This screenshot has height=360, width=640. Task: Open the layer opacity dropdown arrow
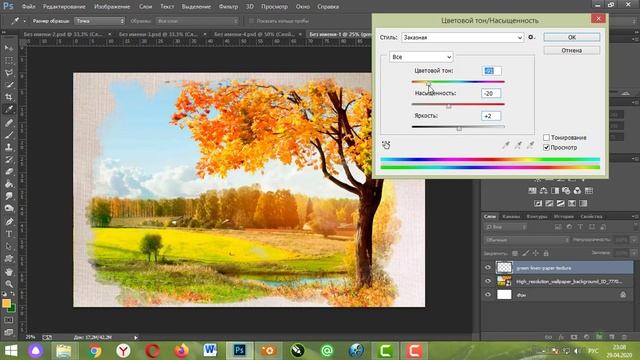click(634, 240)
